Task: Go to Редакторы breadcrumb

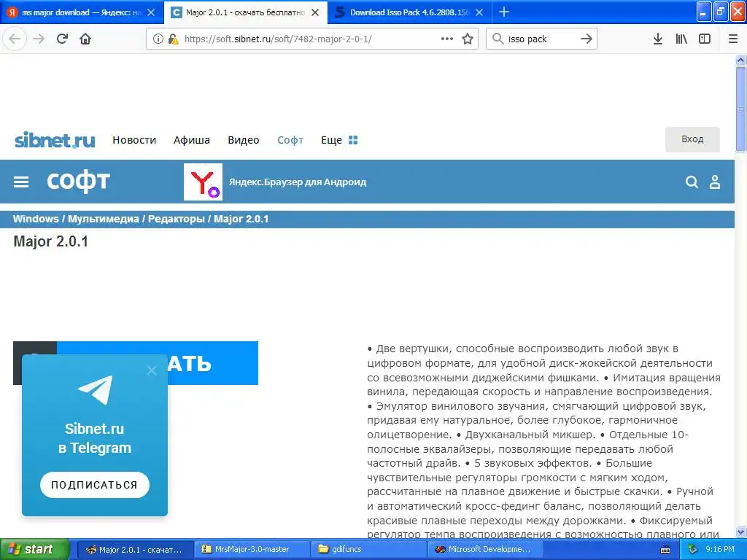Action: (x=177, y=219)
